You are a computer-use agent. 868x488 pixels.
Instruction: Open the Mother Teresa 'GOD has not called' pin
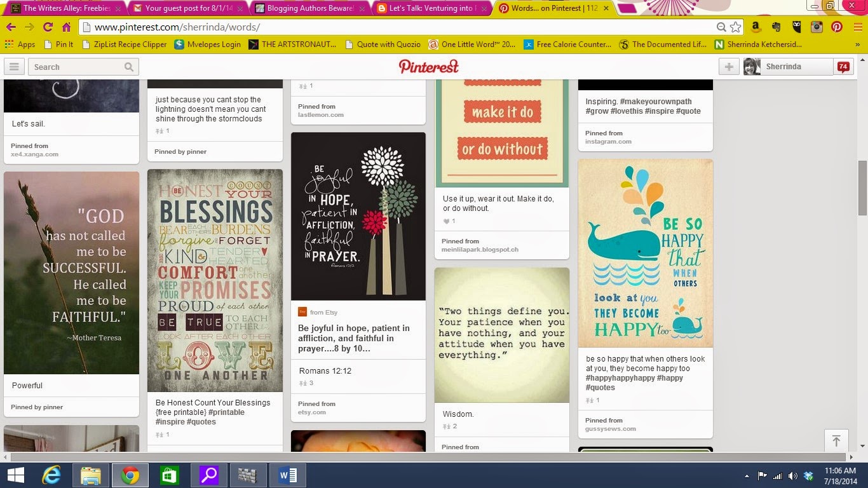coord(71,273)
